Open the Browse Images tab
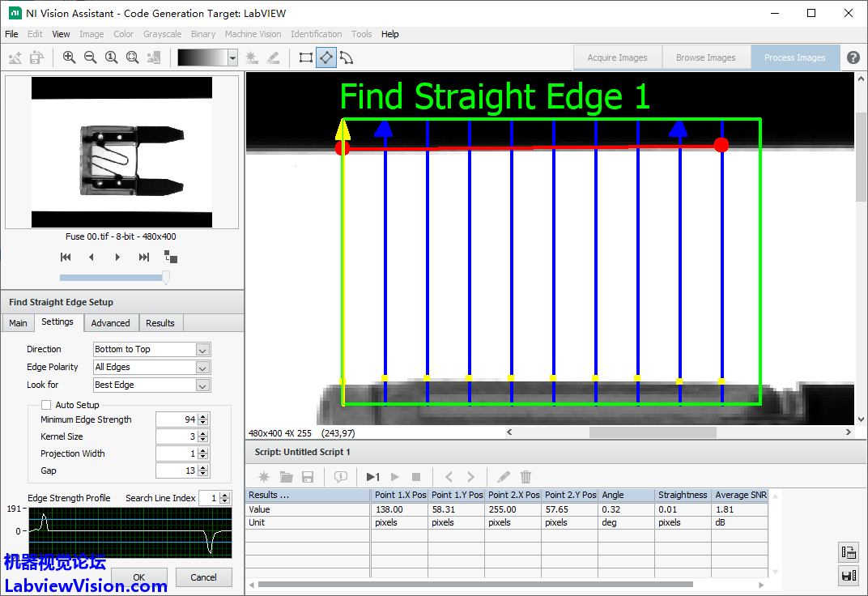 705,57
